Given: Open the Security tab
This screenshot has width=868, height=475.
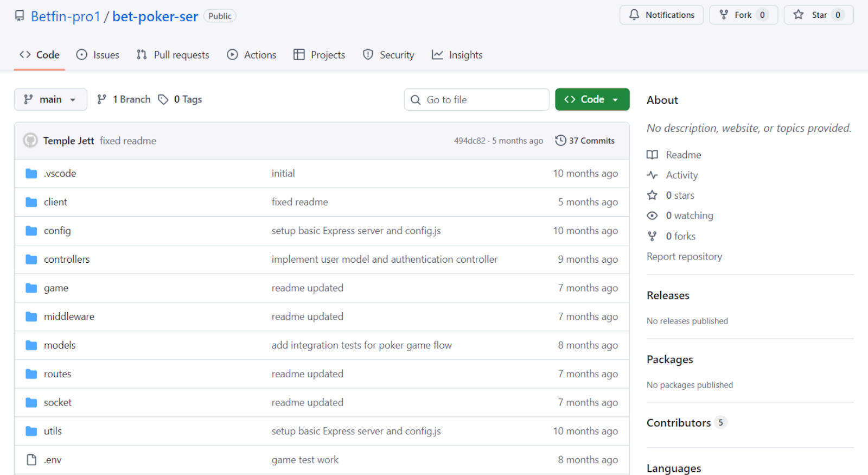Looking at the screenshot, I should click(388, 55).
